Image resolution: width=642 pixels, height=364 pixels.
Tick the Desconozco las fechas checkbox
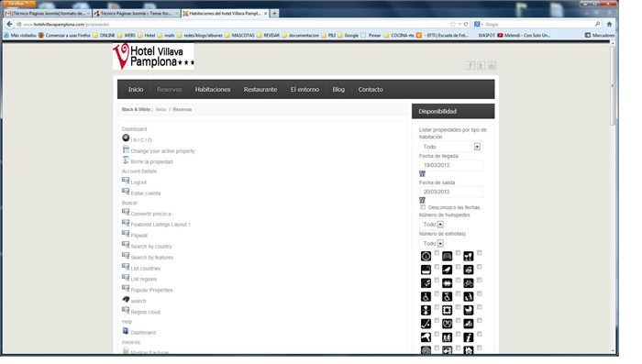(x=423, y=207)
